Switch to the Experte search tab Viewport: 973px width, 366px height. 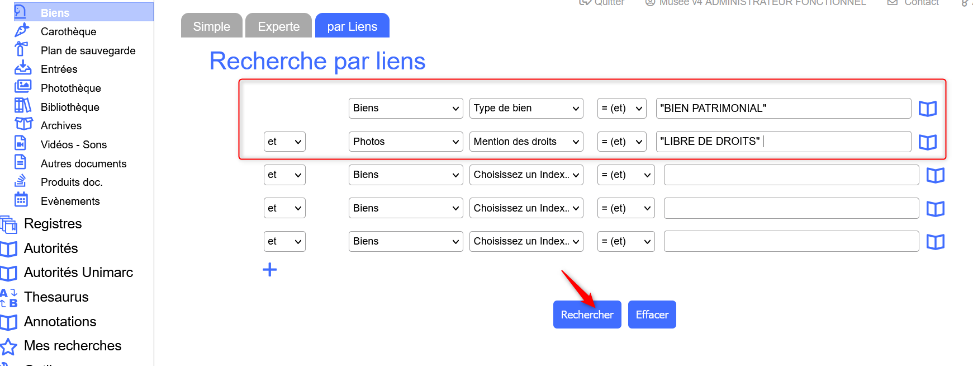pyautogui.click(x=279, y=26)
